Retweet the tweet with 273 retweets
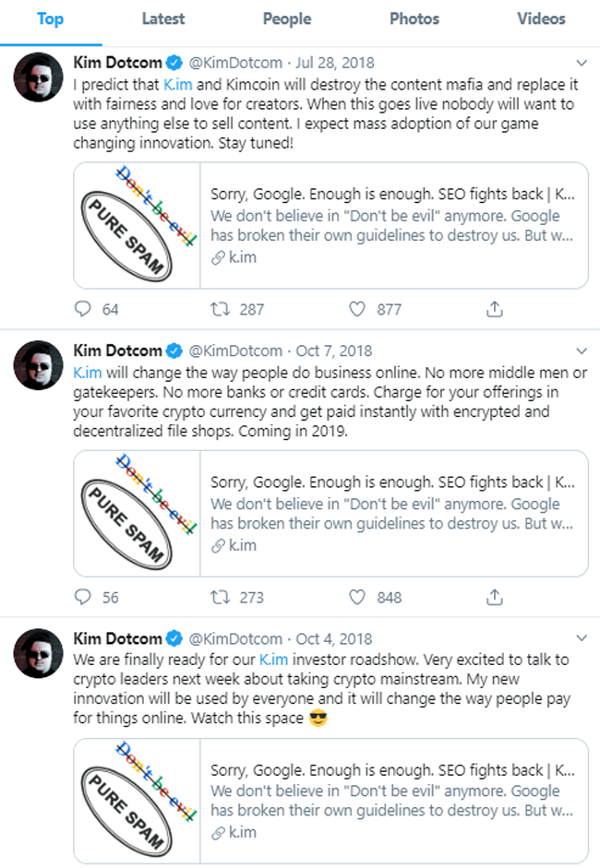600x868 pixels. point(220,597)
